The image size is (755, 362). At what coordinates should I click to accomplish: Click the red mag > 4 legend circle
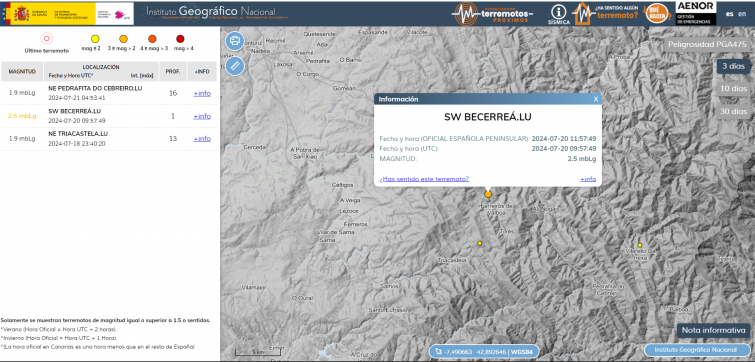coord(180,39)
